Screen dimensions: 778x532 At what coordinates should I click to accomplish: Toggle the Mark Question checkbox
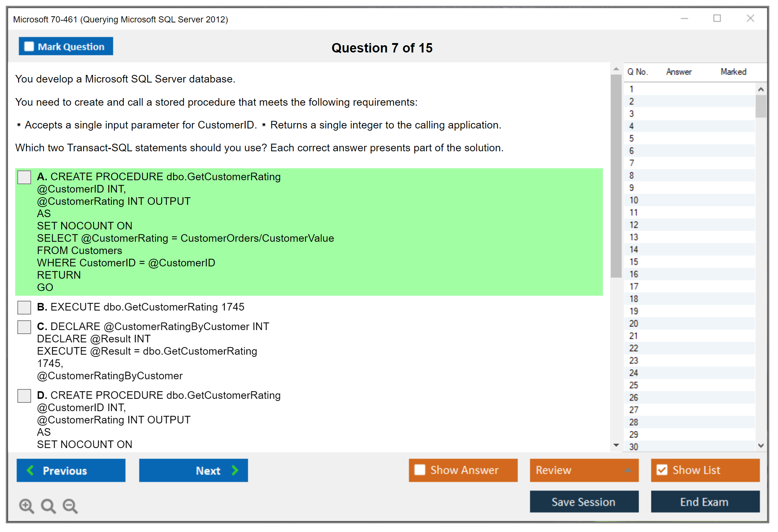29,47
